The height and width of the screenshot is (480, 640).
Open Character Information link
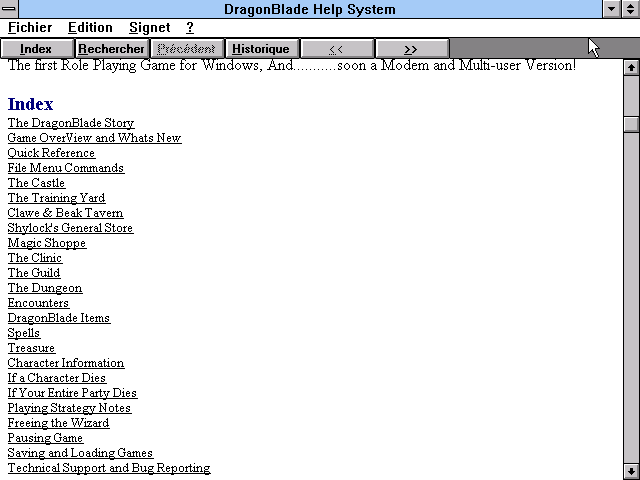[x=66, y=363]
